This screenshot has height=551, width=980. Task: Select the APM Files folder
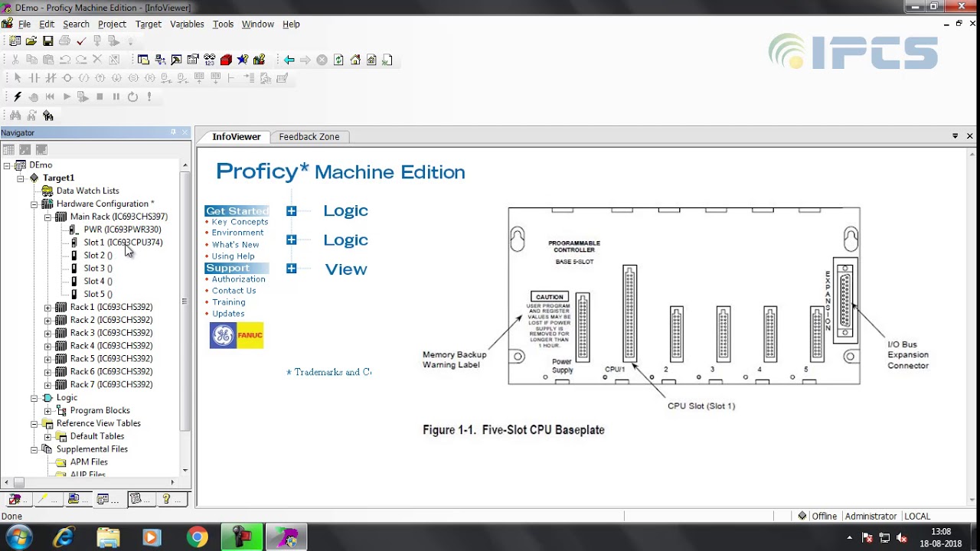coord(89,462)
